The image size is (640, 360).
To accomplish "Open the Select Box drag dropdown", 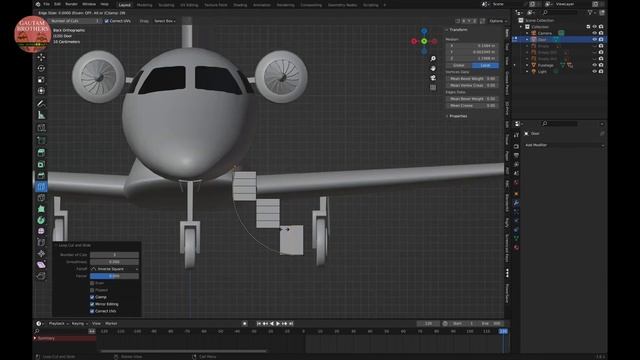I will pos(165,21).
